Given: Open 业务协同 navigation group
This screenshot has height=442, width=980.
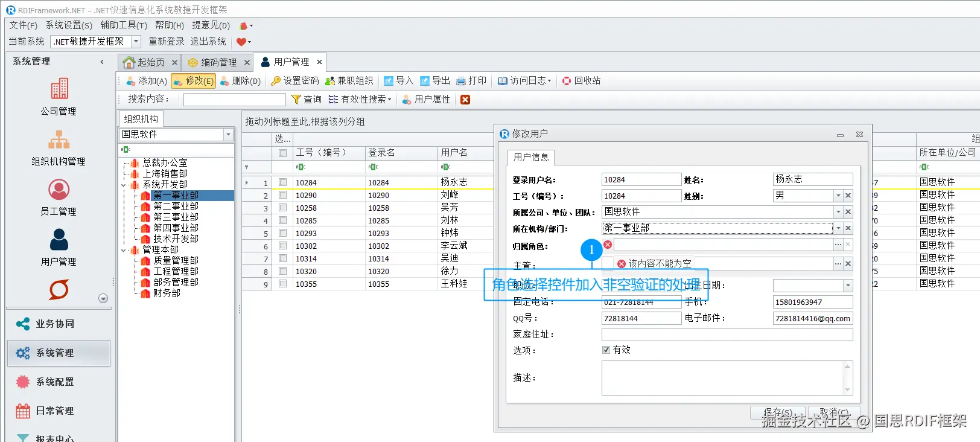Looking at the screenshot, I should [59, 324].
